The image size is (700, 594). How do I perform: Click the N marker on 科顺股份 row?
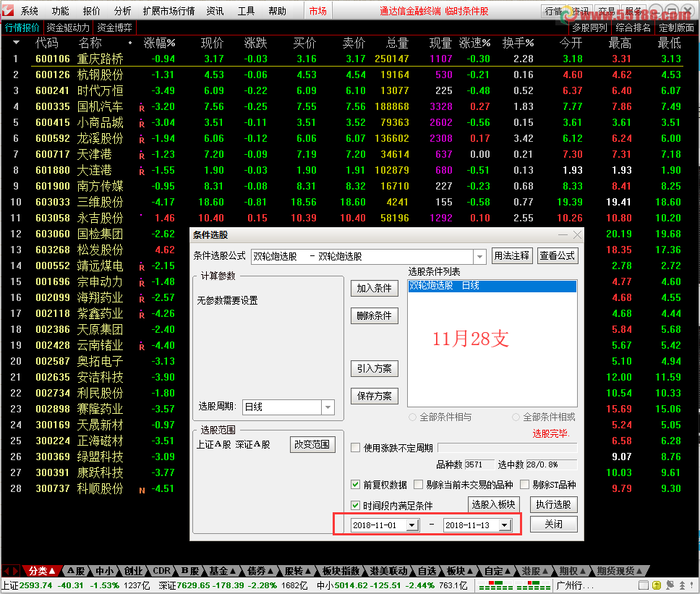point(142,491)
